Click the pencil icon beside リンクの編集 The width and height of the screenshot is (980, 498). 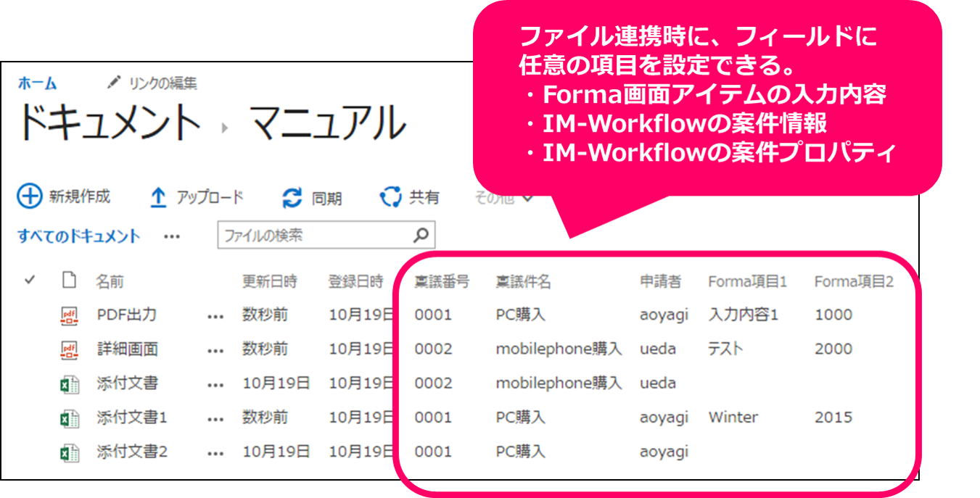click(113, 83)
